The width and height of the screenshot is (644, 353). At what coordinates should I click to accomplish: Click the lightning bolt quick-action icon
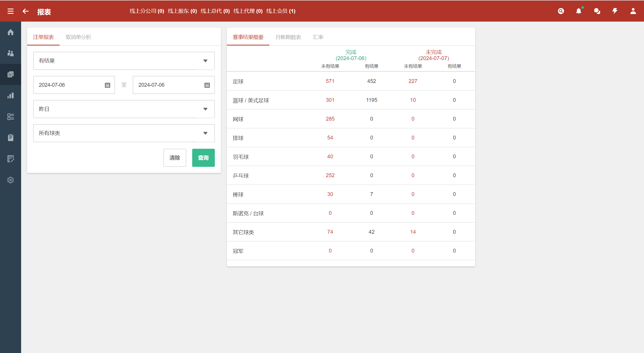coord(615,11)
